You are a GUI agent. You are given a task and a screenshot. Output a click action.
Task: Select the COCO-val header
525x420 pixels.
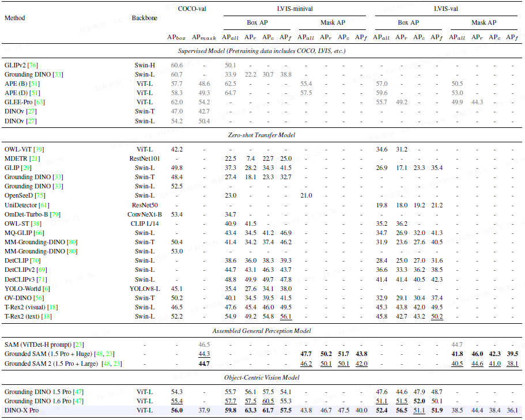tap(192, 9)
